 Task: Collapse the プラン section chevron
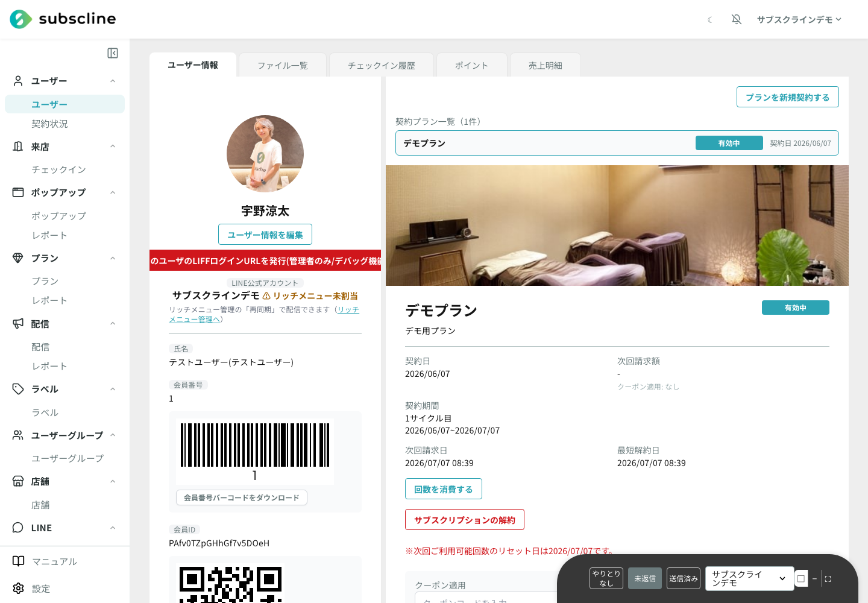pyautogui.click(x=113, y=258)
